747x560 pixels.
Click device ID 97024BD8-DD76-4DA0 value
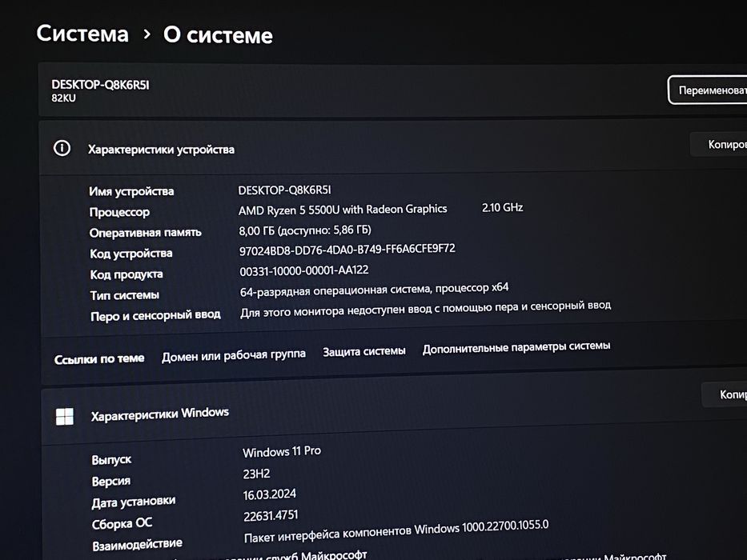tap(347, 250)
